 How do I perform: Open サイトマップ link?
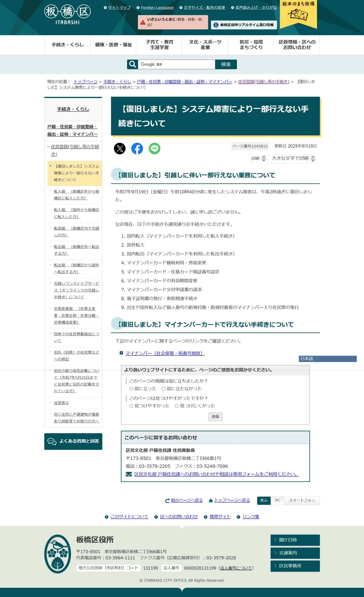coord(119,7)
